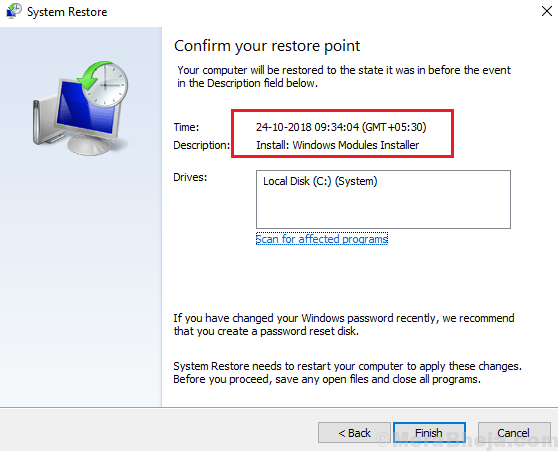The width and height of the screenshot is (558, 451).
Task: Click the Install: Windows Modules Installer description
Action: pyautogui.click(x=337, y=145)
